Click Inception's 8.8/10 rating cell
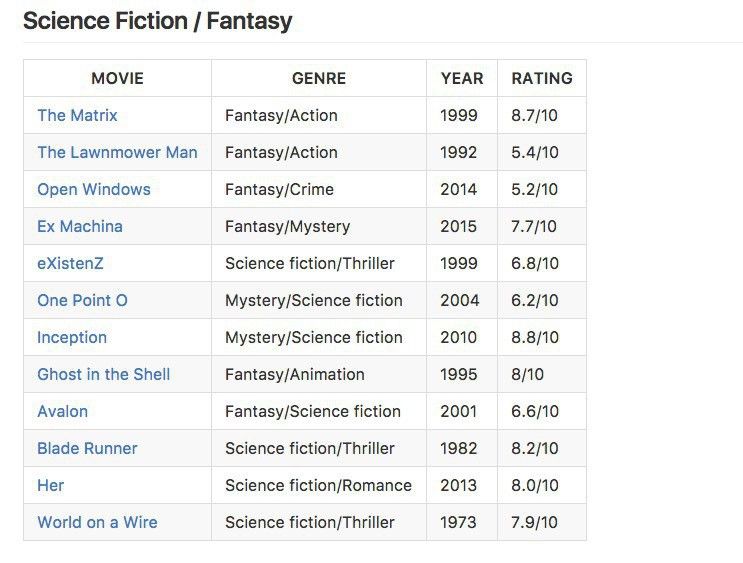The height and width of the screenshot is (563, 743). [535, 338]
